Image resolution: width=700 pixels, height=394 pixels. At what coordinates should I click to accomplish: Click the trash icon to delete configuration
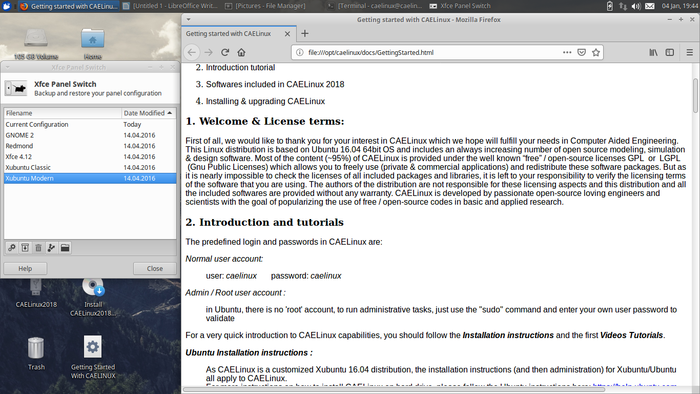[38, 248]
